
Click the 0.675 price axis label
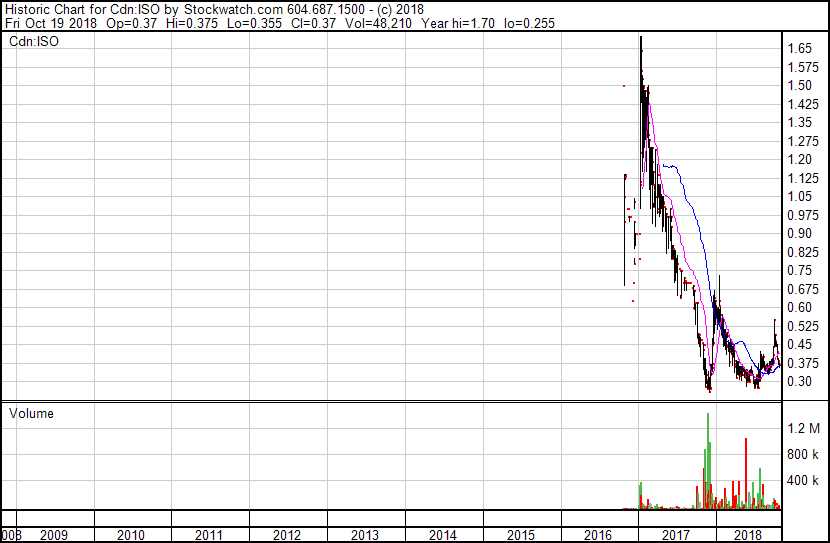[801, 289]
